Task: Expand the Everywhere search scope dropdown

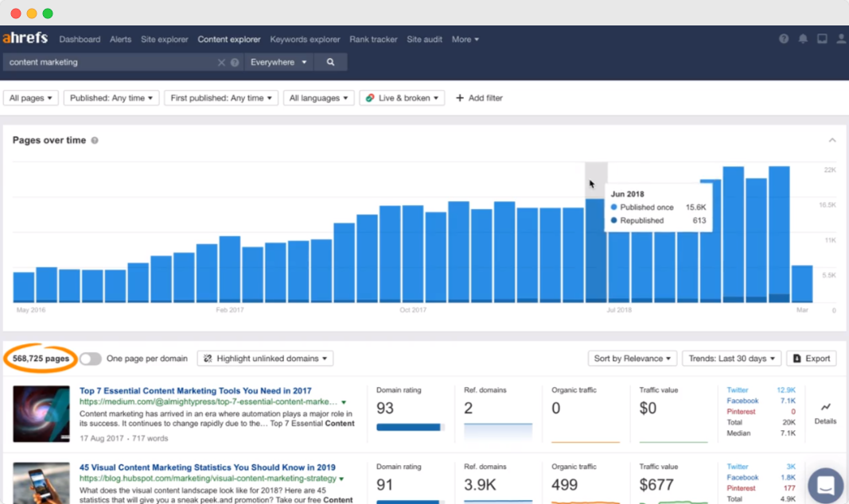Action: pos(278,62)
